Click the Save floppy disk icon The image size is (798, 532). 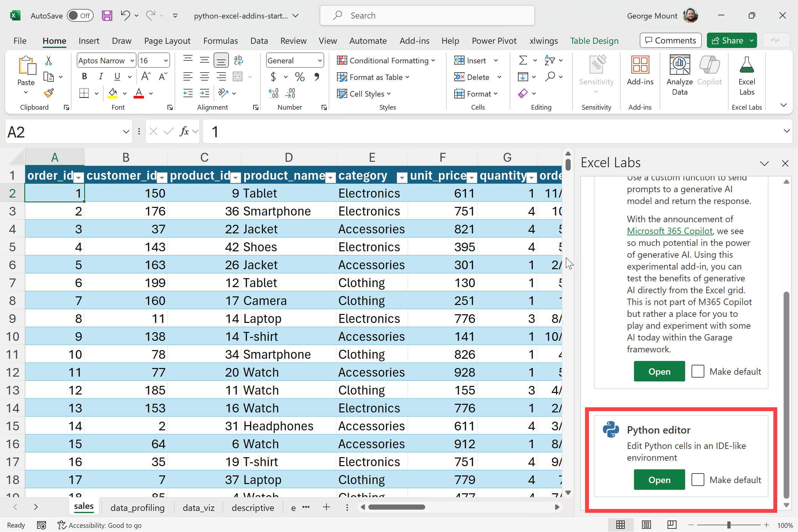pyautogui.click(x=107, y=16)
